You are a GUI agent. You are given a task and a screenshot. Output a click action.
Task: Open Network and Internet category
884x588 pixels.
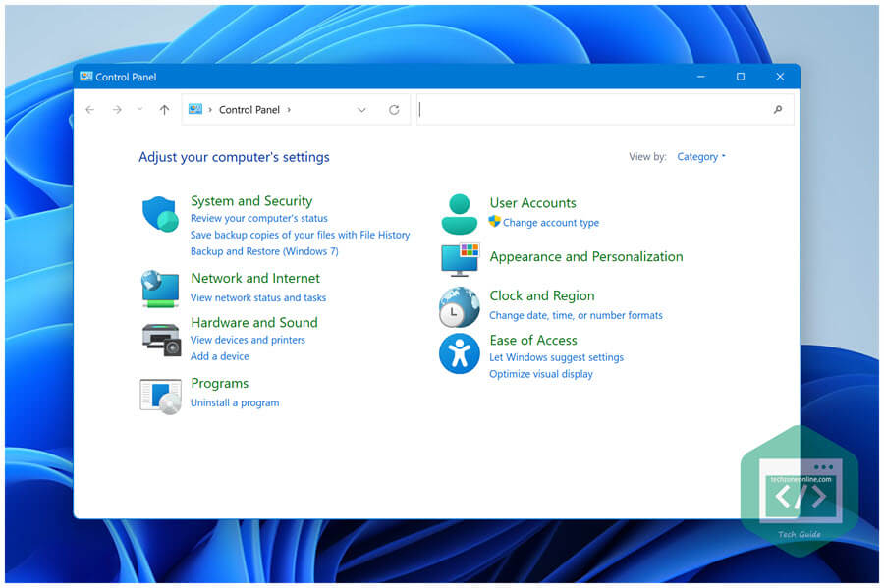pos(255,278)
